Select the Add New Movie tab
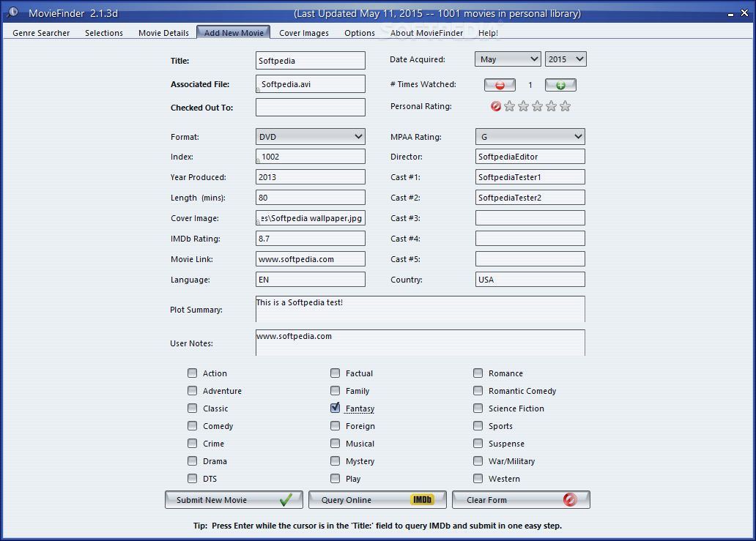The height and width of the screenshot is (541, 756). [x=234, y=32]
